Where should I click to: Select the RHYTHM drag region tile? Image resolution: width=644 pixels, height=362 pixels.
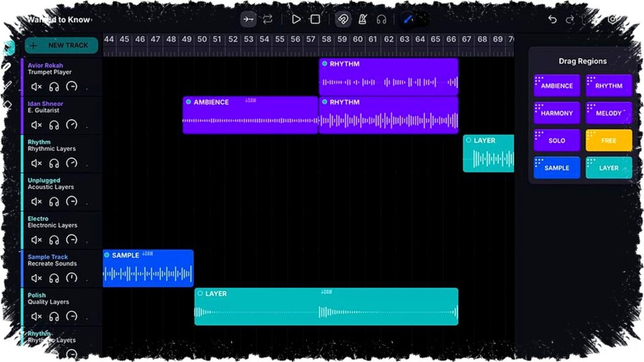[x=609, y=85]
